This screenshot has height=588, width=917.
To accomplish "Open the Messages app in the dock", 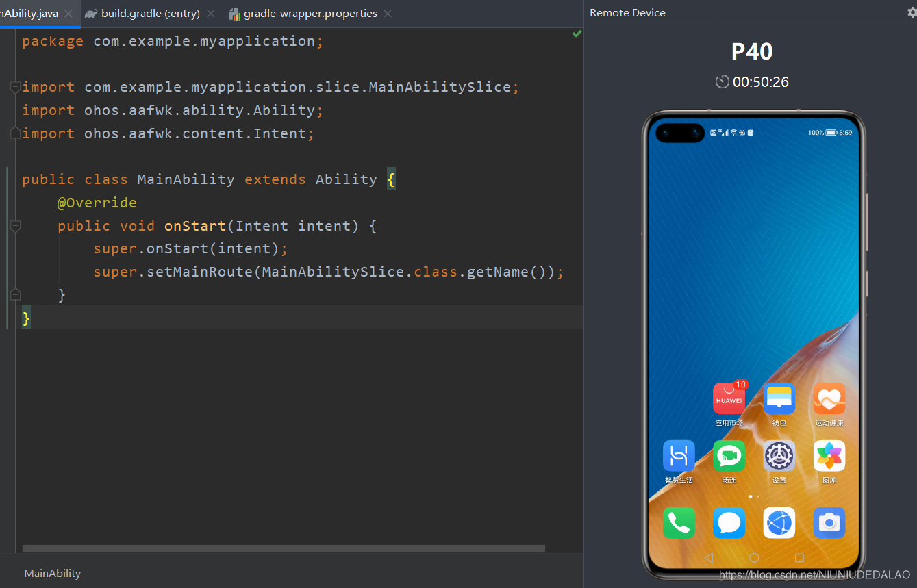I will click(729, 523).
